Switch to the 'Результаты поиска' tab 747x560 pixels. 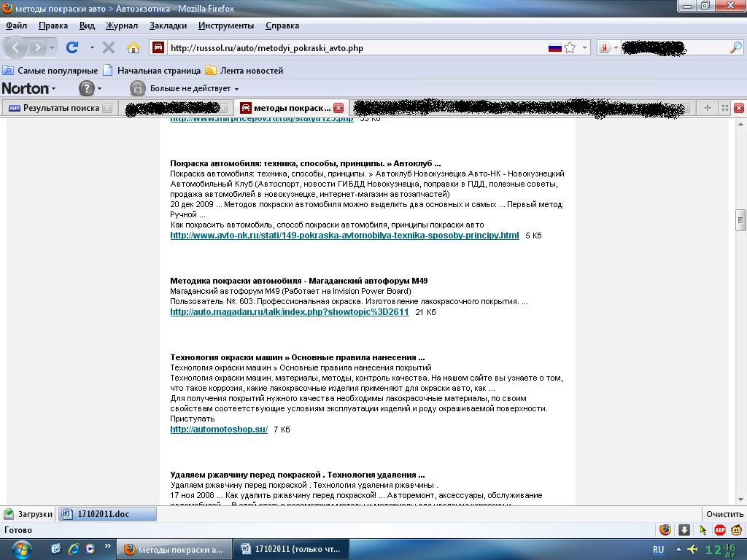tap(60, 108)
